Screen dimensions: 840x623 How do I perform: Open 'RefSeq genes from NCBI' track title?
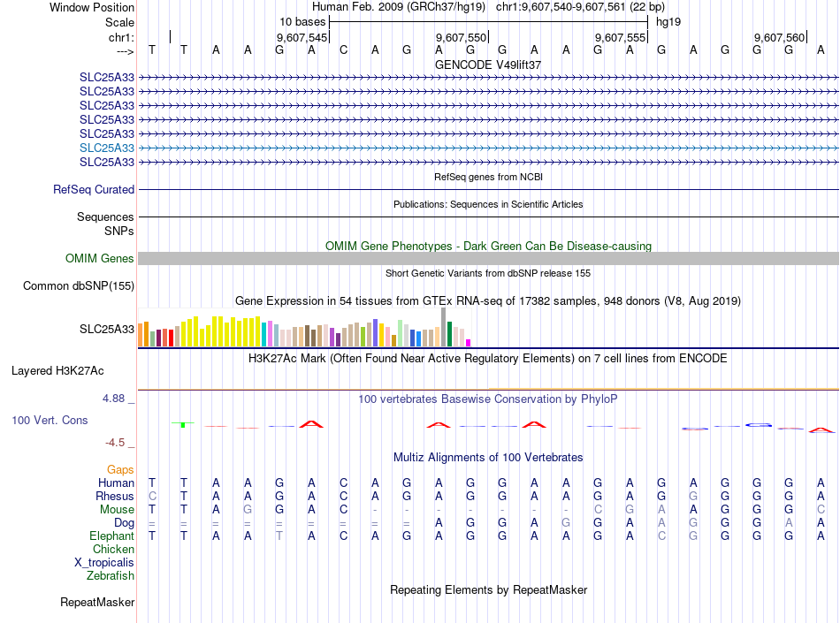click(x=488, y=177)
